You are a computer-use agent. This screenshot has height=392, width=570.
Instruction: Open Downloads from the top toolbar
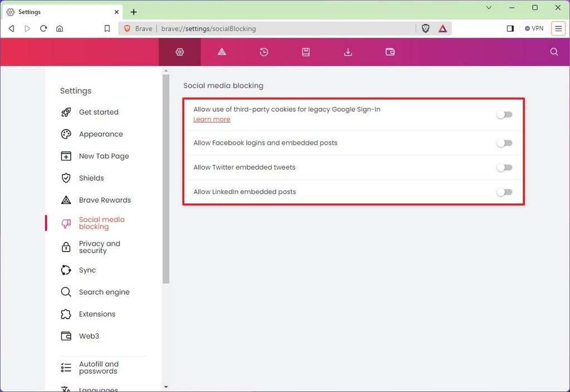coord(348,52)
